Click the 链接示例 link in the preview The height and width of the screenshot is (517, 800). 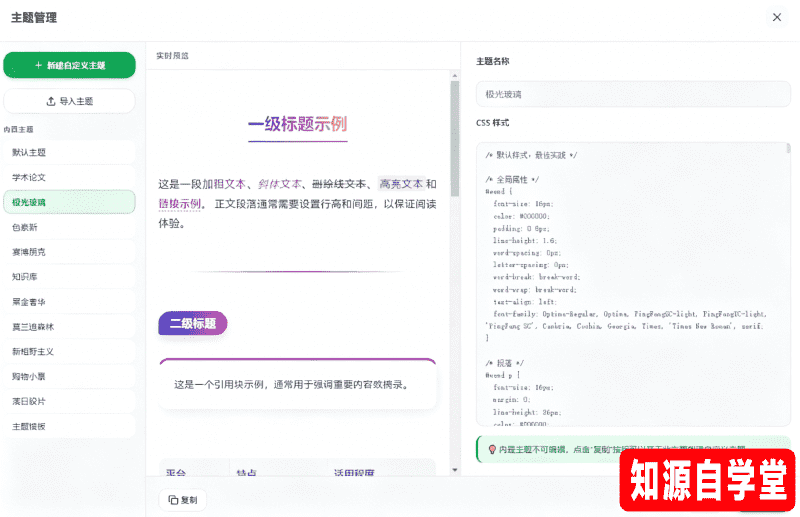180,204
